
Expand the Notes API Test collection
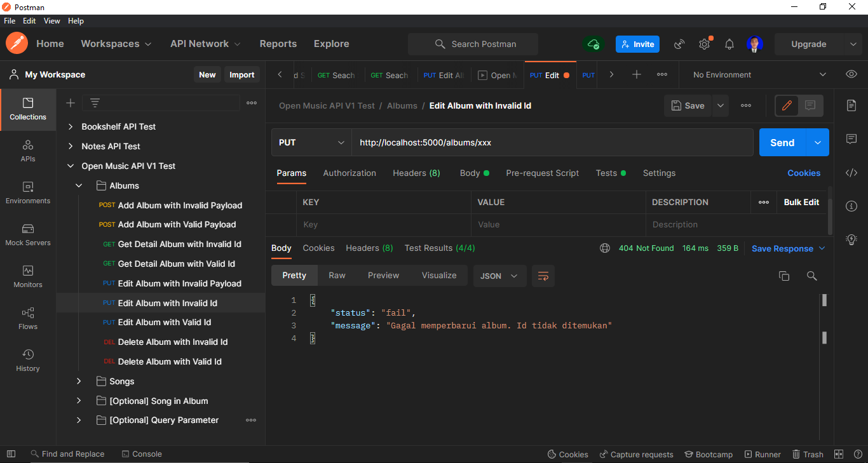point(71,146)
